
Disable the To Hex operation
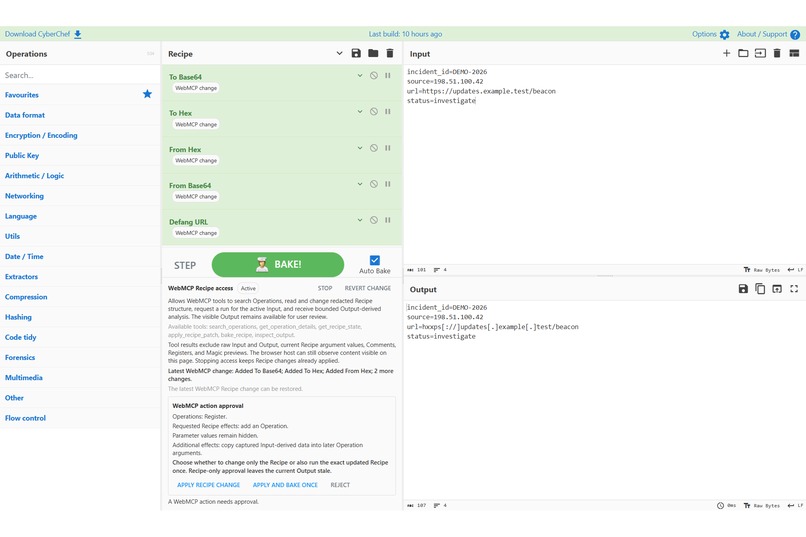tap(374, 112)
